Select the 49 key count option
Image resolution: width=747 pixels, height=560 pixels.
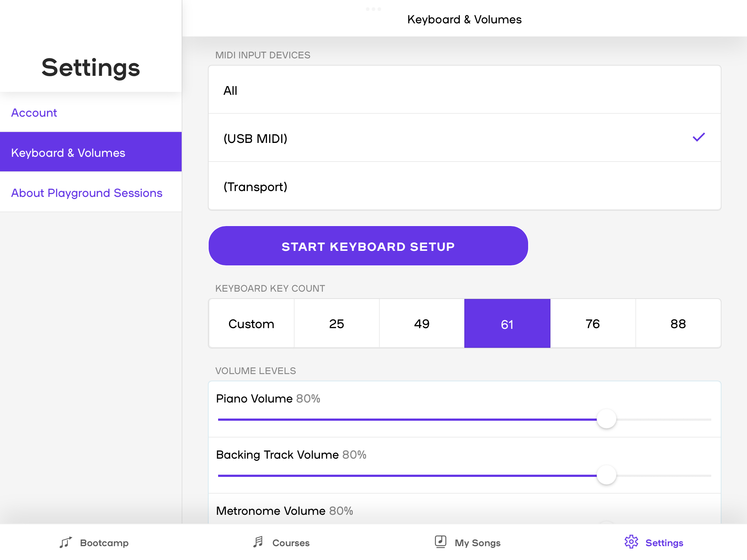click(422, 324)
